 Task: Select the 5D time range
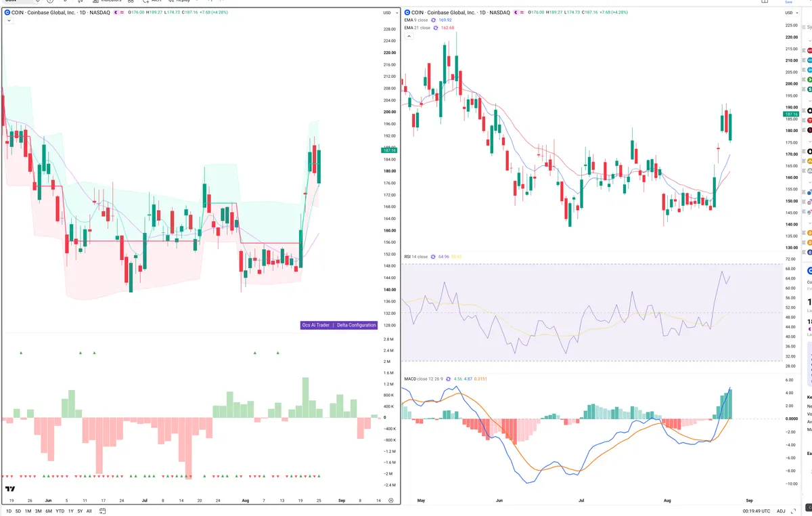(x=18, y=511)
